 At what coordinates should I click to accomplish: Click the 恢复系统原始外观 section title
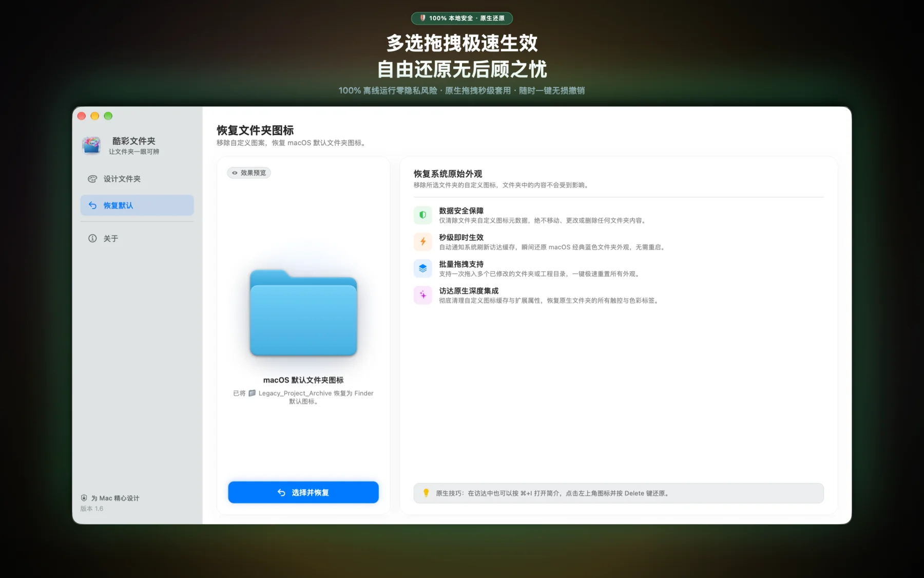coord(448,174)
